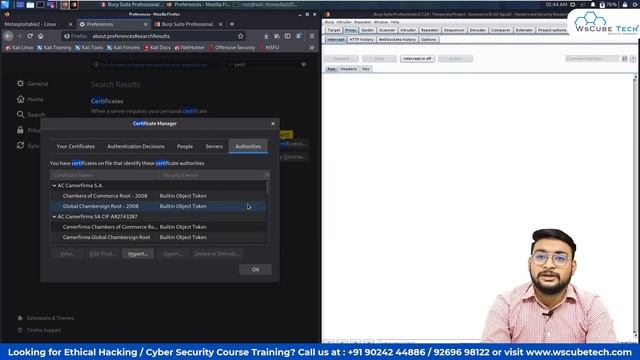This screenshot has height=360, width=640.
Task: Open Burp Repeater tab
Action: 429,30
